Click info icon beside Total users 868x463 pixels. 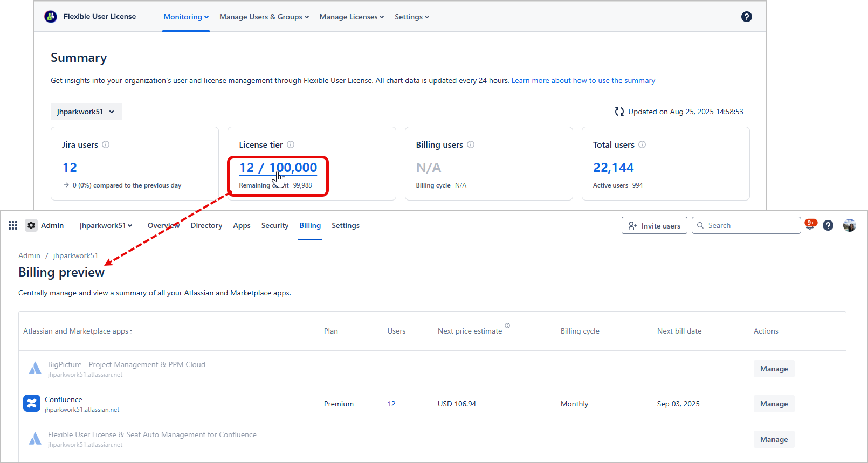point(642,144)
